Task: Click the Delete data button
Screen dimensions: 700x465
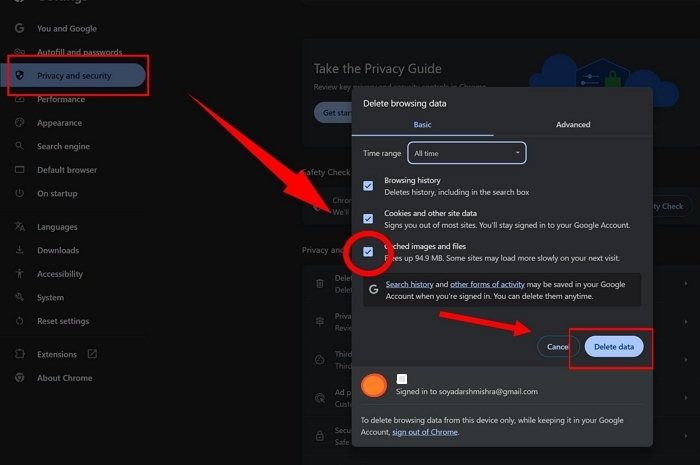Action: [614, 347]
